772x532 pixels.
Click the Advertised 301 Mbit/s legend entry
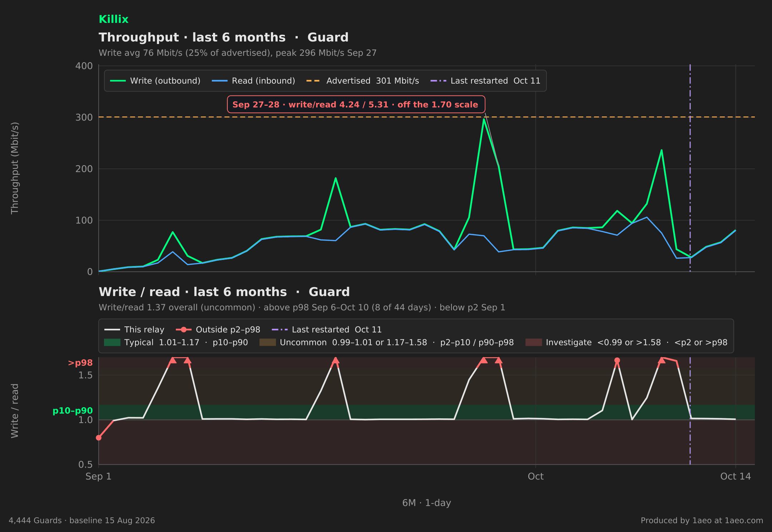click(363, 81)
